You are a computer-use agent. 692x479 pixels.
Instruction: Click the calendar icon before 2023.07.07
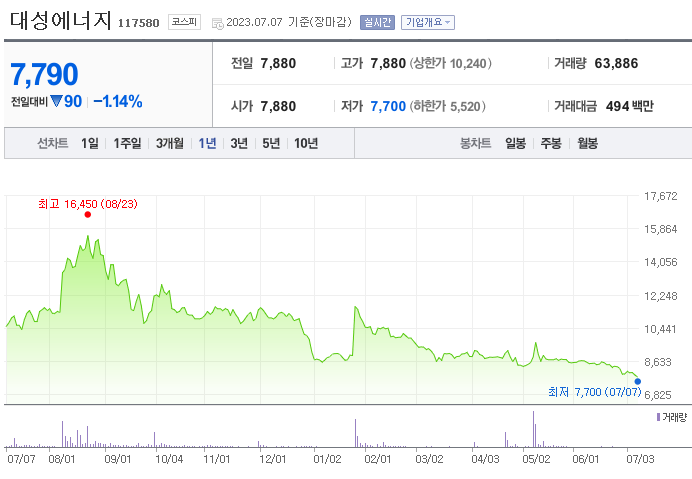pos(218,23)
